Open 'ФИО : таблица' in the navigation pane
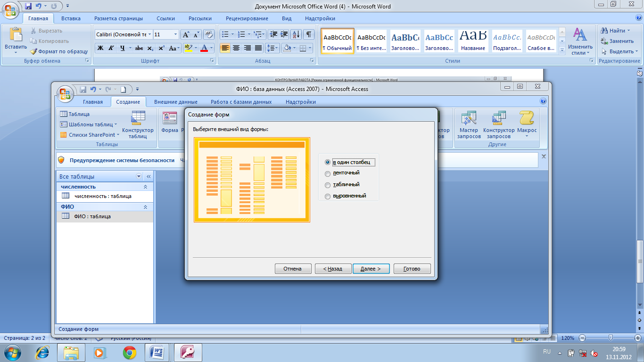 (x=105, y=216)
